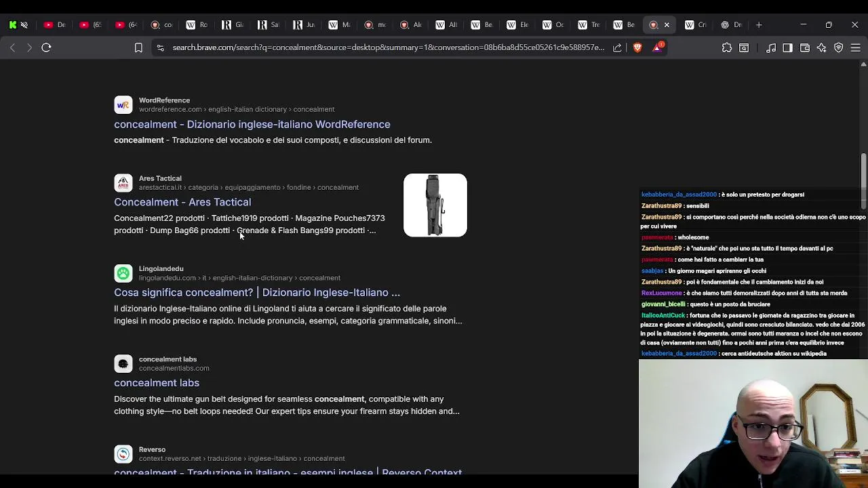This screenshot has height=488, width=868.
Task: Click the Ares Tactical site favicon
Action: 123,183
